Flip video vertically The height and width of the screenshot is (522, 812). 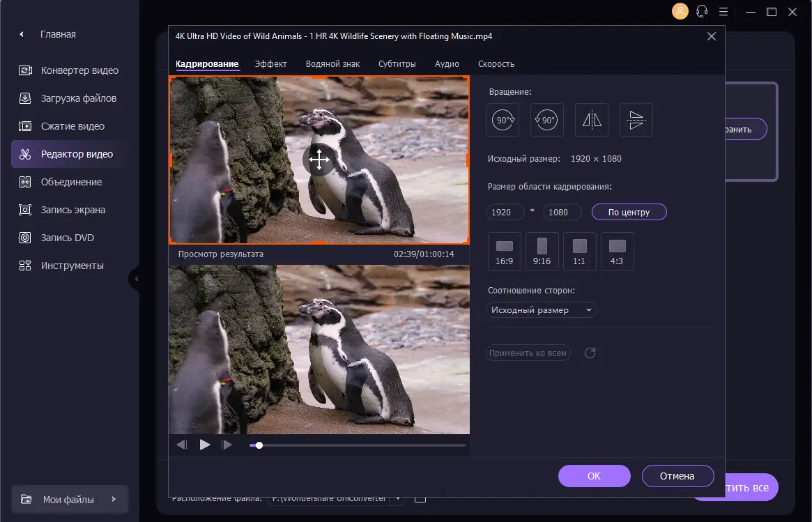click(x=636, y=120)
